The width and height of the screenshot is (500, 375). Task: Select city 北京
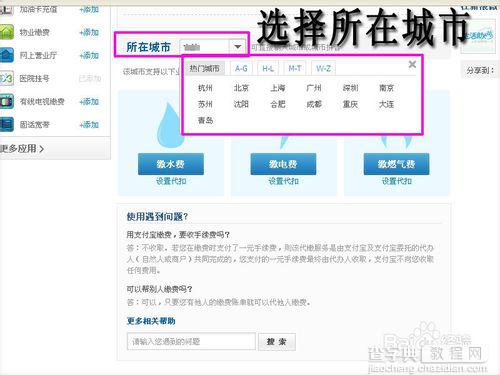pos(241,88)
